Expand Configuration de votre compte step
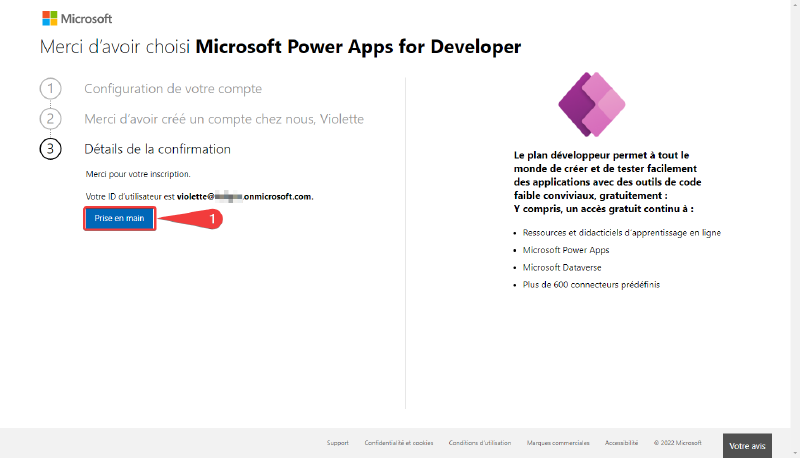800x458 pixels. pos(173,89)
